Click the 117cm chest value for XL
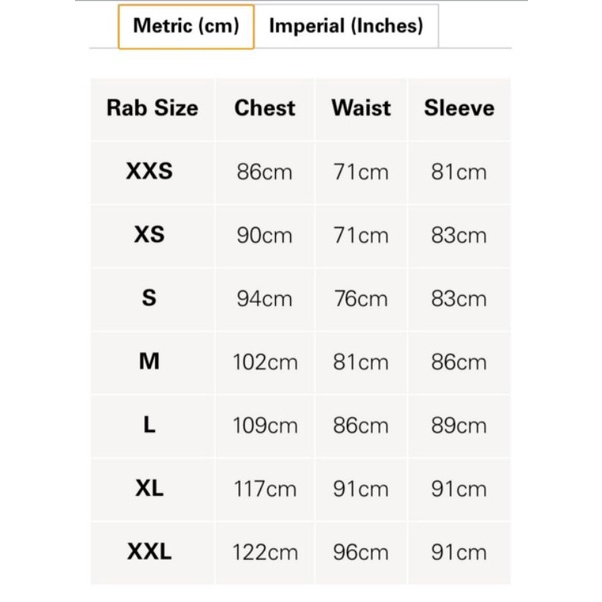This screenshot has height=602, width=602. 265,489
